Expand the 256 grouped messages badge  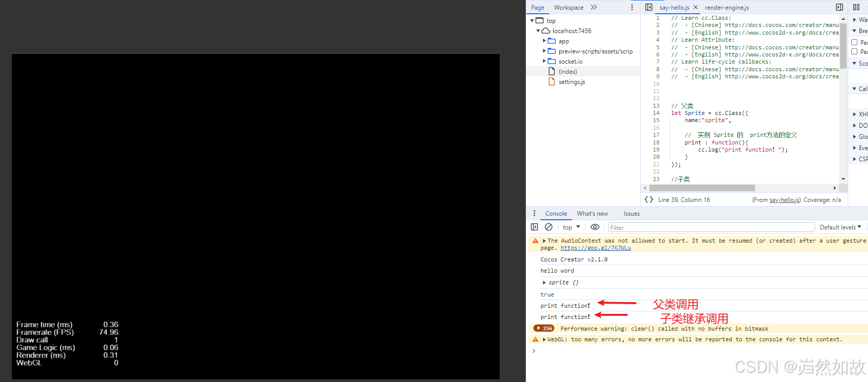544,328
